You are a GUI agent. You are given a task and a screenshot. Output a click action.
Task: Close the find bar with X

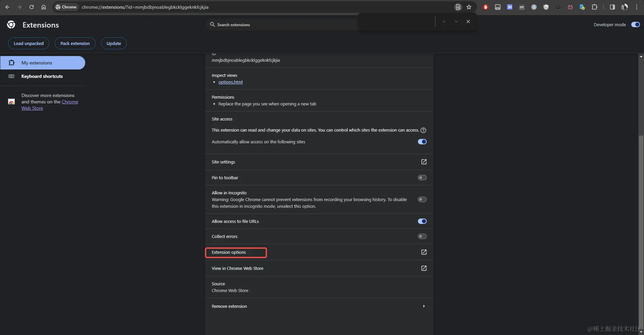[468, 21]
